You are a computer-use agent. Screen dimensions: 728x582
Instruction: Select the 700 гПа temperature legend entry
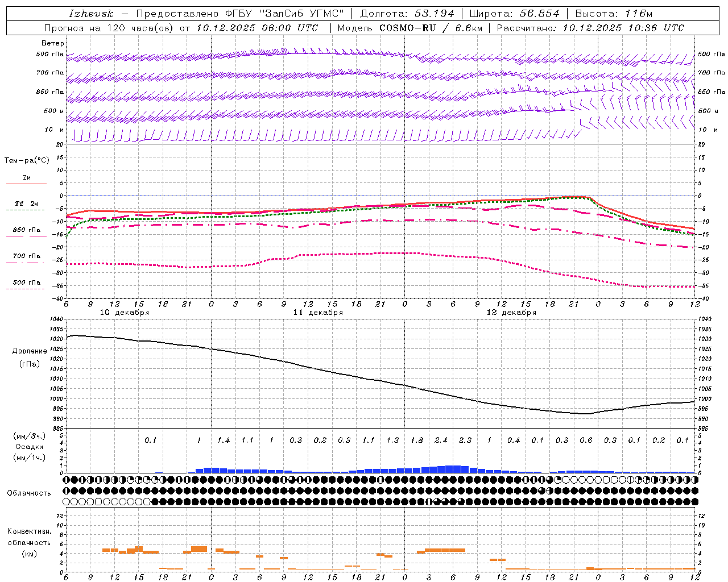(x=27, y=256)
